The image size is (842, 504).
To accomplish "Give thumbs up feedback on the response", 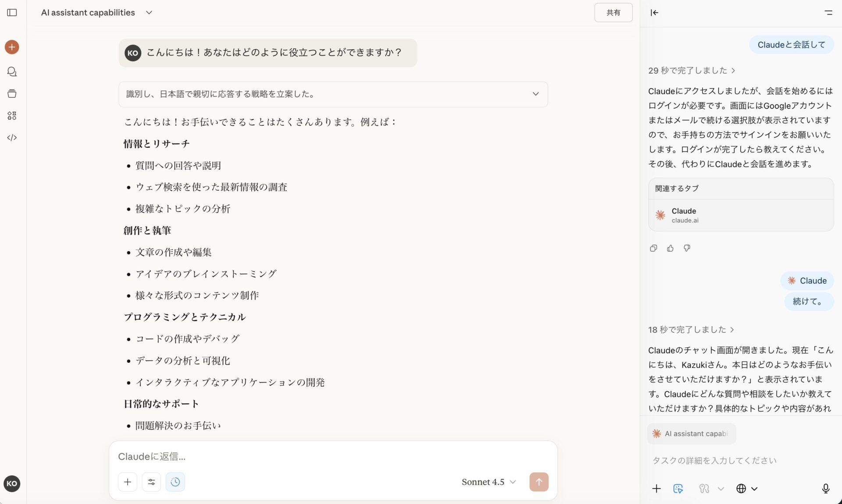I will [670, 248].
